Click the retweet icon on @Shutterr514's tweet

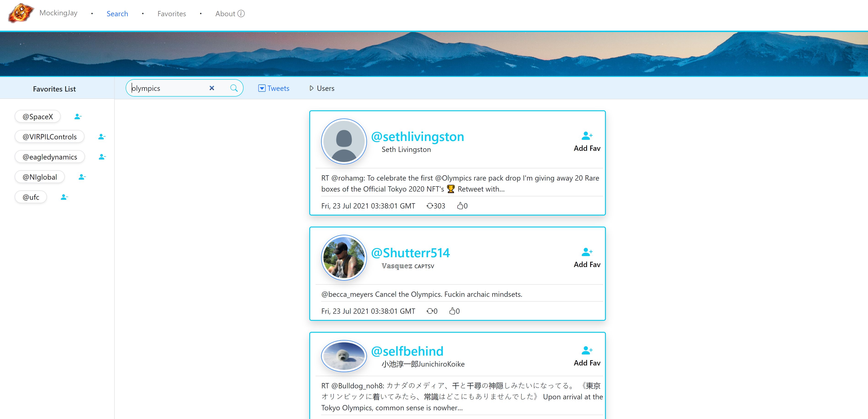pyautogui.click(x=430, y=311)
